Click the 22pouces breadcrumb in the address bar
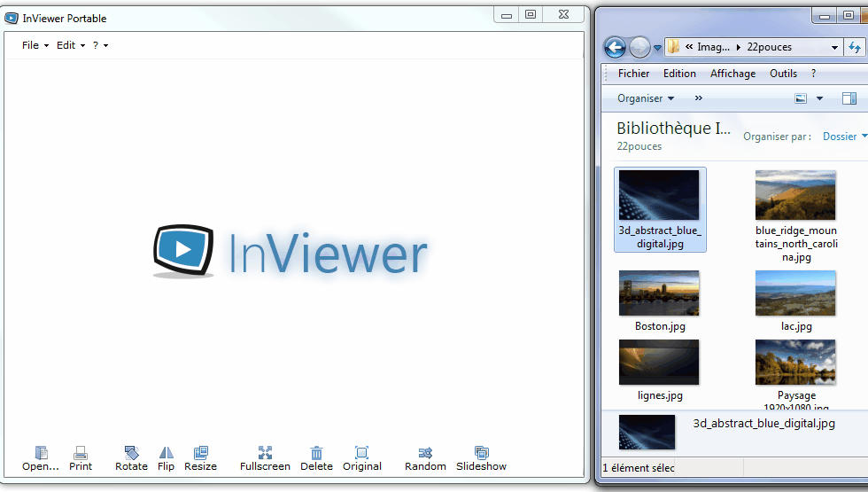Screen dimensions: 868x492 click(x=769, y=47)
